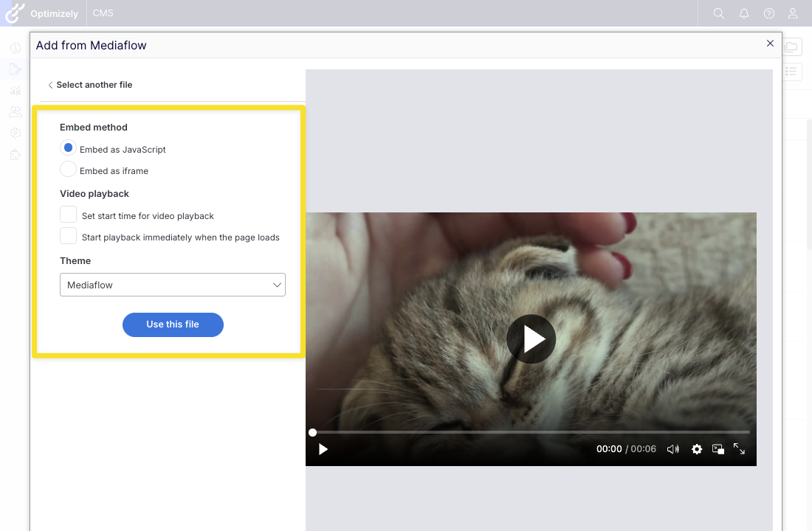812x531 pixels.
Task: Enable start playback immediately when page loads
Action: point(68,235)
